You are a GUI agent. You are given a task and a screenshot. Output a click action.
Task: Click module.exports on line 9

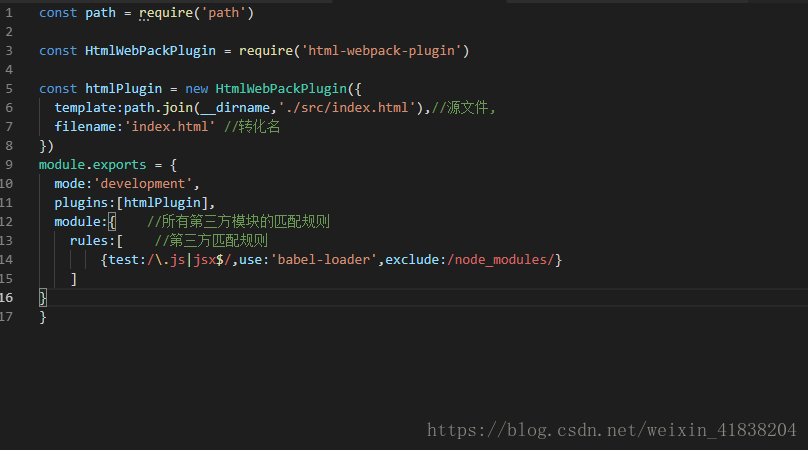click(x=93, y=165)
